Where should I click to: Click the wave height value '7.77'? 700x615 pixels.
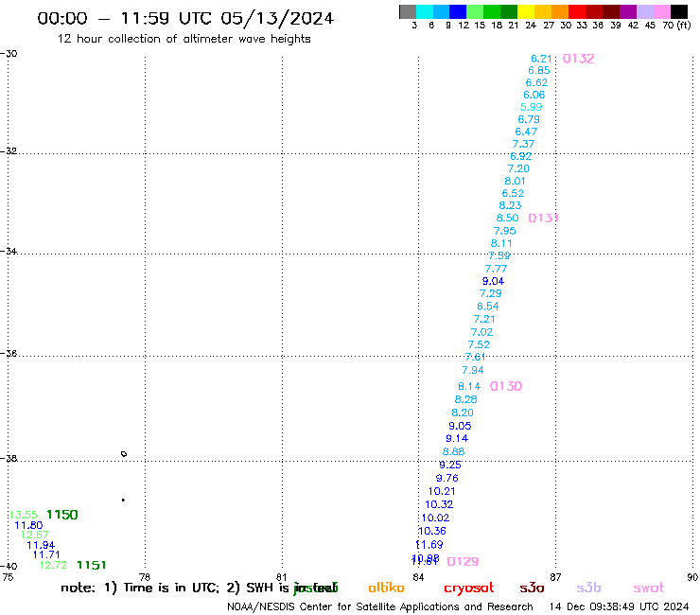[x=496, y=269]
